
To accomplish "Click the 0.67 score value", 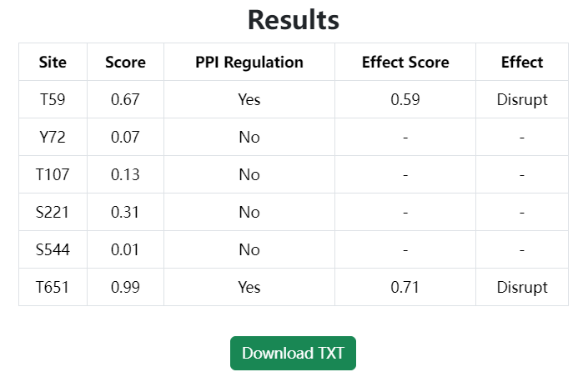I will (x=125, y=100).
